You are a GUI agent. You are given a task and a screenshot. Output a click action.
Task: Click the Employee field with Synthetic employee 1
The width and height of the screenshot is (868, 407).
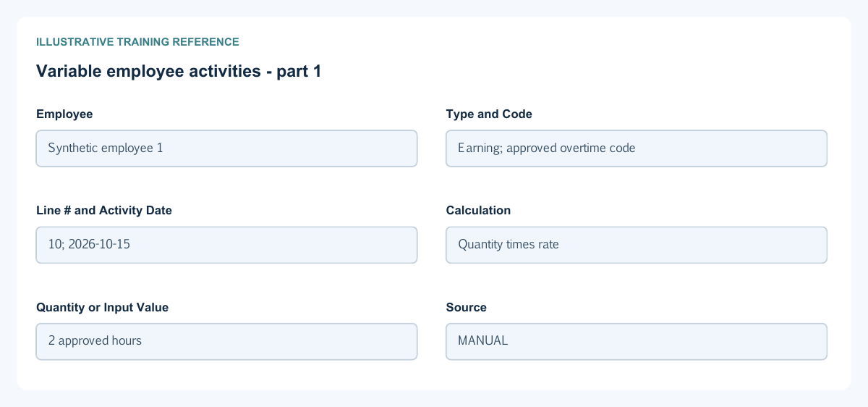point(226,148)
